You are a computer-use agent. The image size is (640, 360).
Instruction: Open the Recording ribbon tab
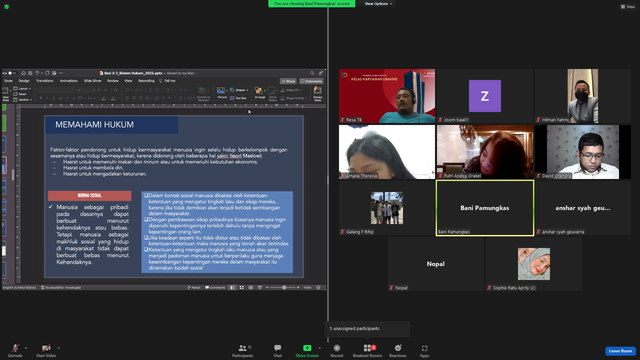point(146,81)
